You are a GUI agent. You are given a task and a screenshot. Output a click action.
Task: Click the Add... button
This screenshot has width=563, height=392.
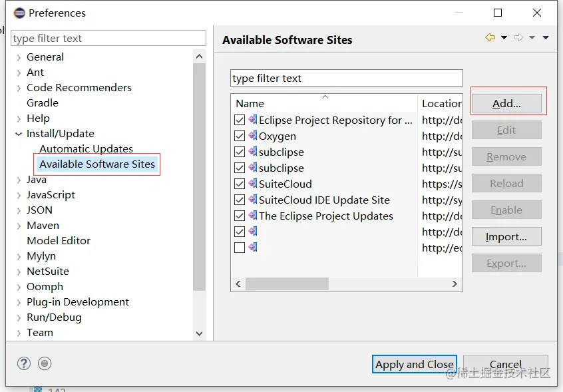coord(506,103)
